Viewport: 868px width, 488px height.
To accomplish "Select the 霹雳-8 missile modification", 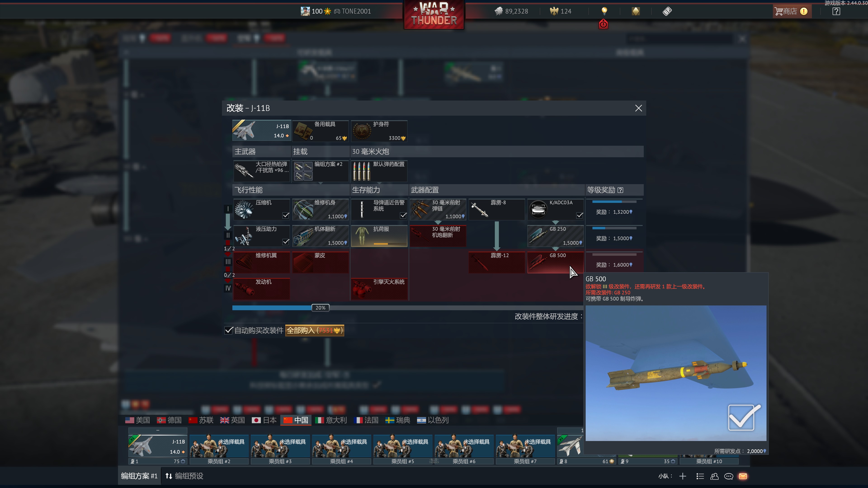I will (497, 209).
